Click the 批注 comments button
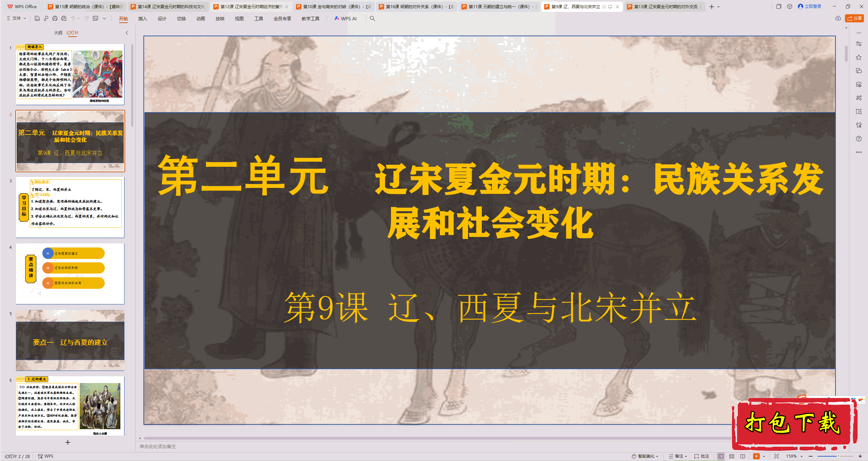The height and width of the screenshot is (461, 868). [x=702, y=456]
